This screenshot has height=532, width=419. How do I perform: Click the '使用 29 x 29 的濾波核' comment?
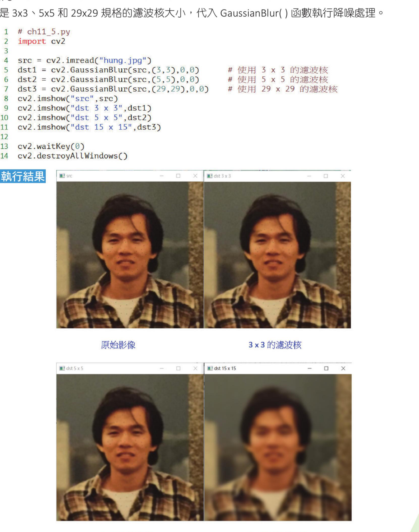[283, 89]
